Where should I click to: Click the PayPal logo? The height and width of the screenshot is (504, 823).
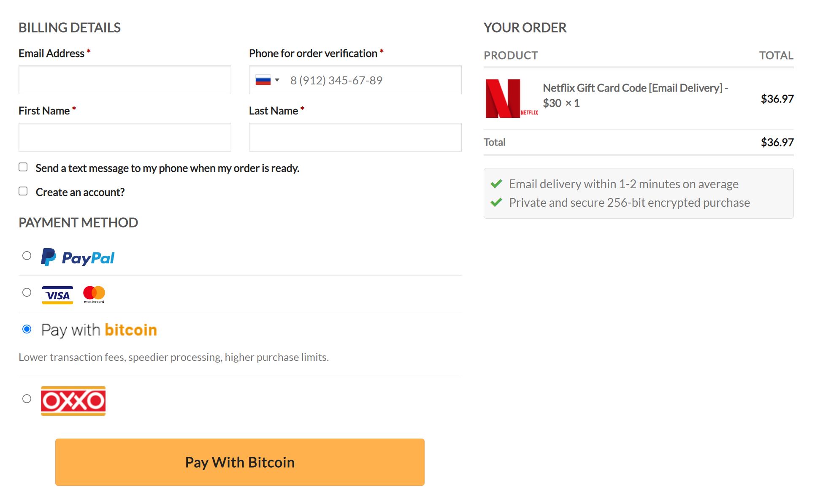[x=78, y=257]
